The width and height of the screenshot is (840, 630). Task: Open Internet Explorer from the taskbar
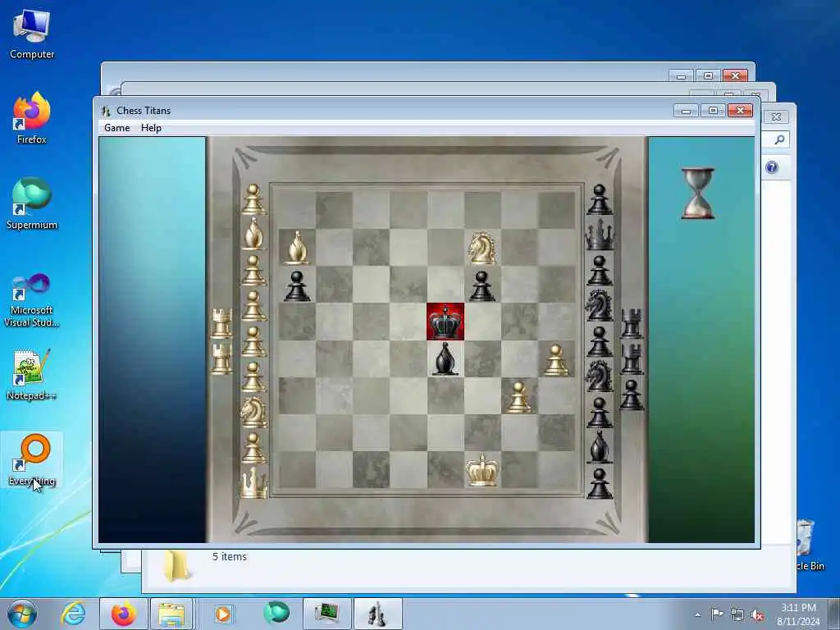point(73,614)
